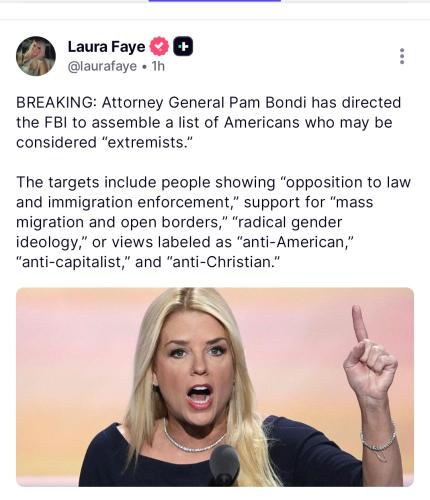The height and width of the screenshot is (500, 430).
Task: Click the "anti-Christian." phrase in post
Action: coord(225,262)
